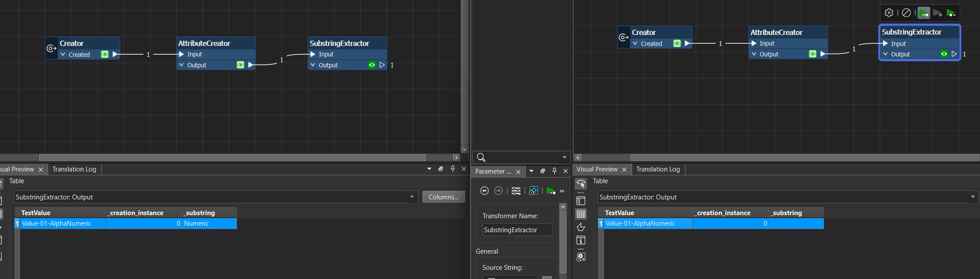Image resolution: width=980 pixels, height=279 pixels.
Task: Sort by the _creation_instance column header in the right table
Action: tap(731, 213)
